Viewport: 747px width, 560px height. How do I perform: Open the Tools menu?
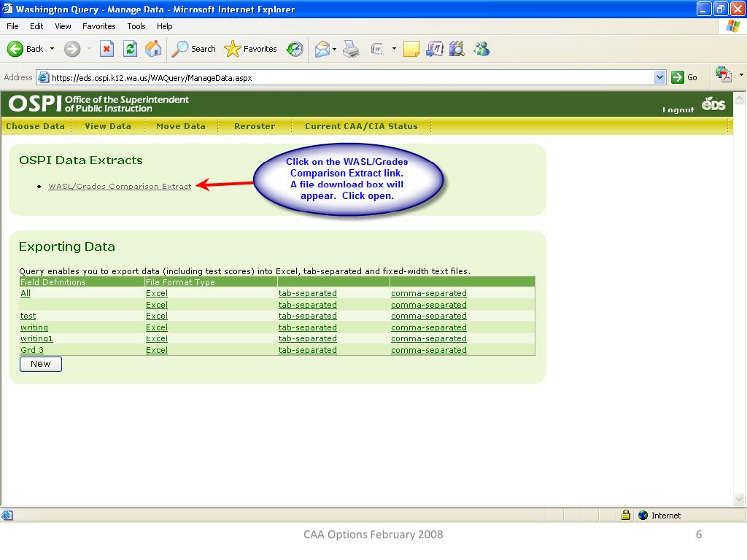click(136, 26)
